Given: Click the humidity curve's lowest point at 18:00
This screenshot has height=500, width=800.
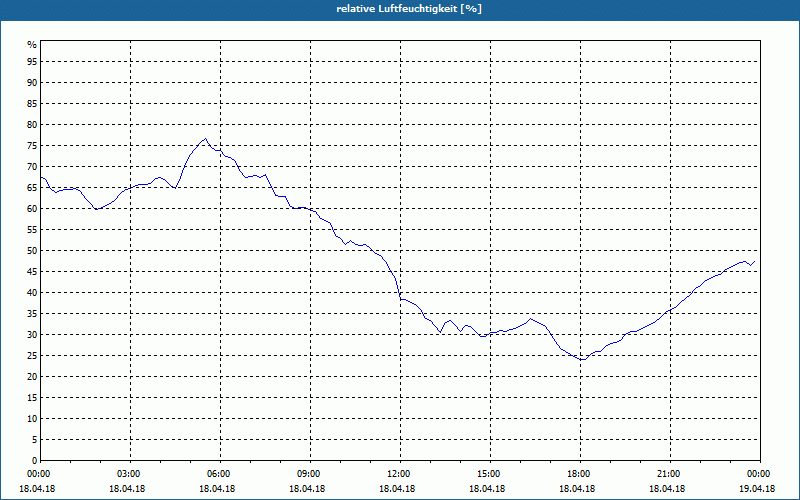Looking at the screenshot, I should pos(582,360).
